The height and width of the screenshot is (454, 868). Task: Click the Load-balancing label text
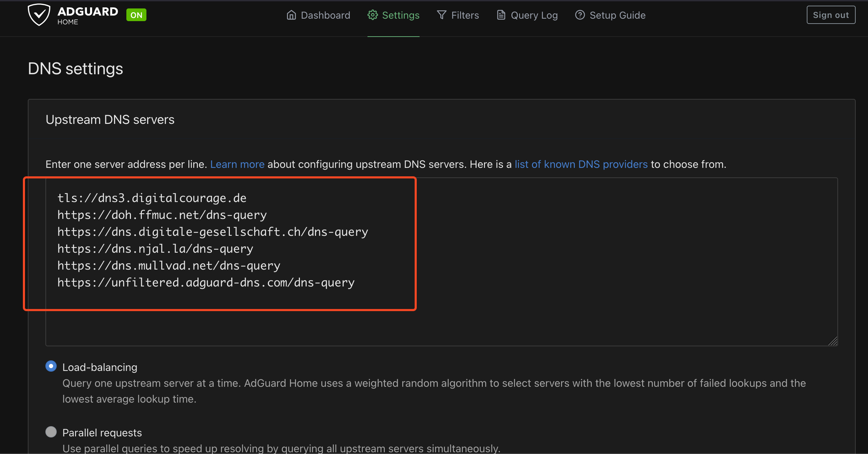tap(100, 367)
